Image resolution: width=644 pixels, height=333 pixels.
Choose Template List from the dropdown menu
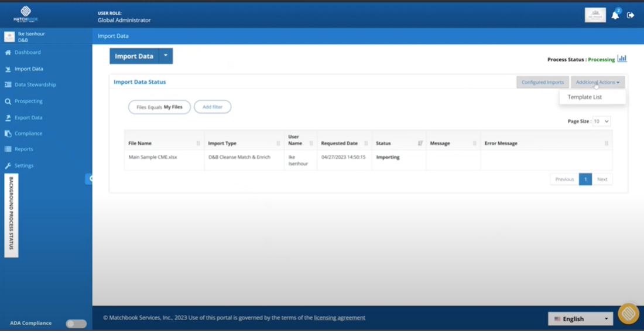[584, 97]
